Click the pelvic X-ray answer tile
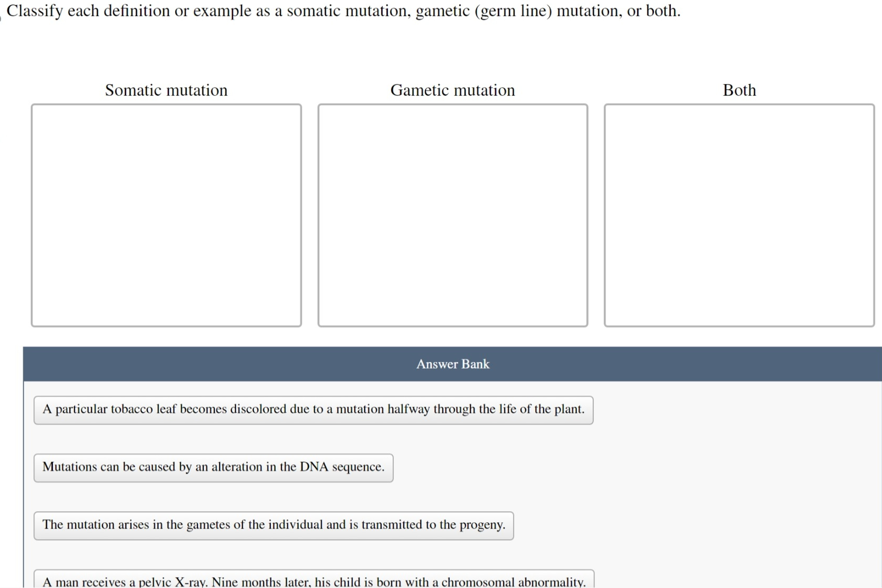The width and height of the screenshot is (882, 588). click(314, 581)
